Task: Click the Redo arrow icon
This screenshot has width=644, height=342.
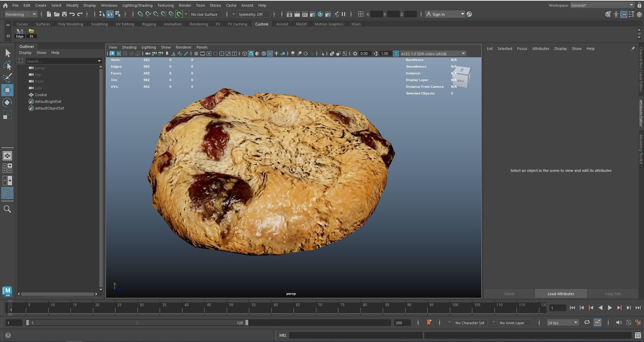Action: click(x=80, y=14)
